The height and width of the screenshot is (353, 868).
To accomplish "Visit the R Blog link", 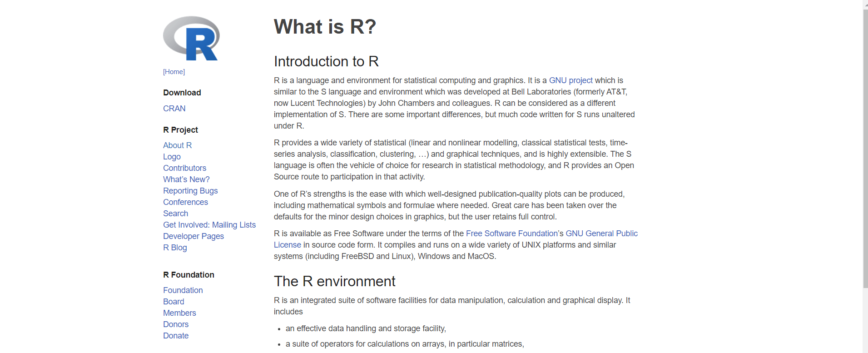I will coord(175,248).
